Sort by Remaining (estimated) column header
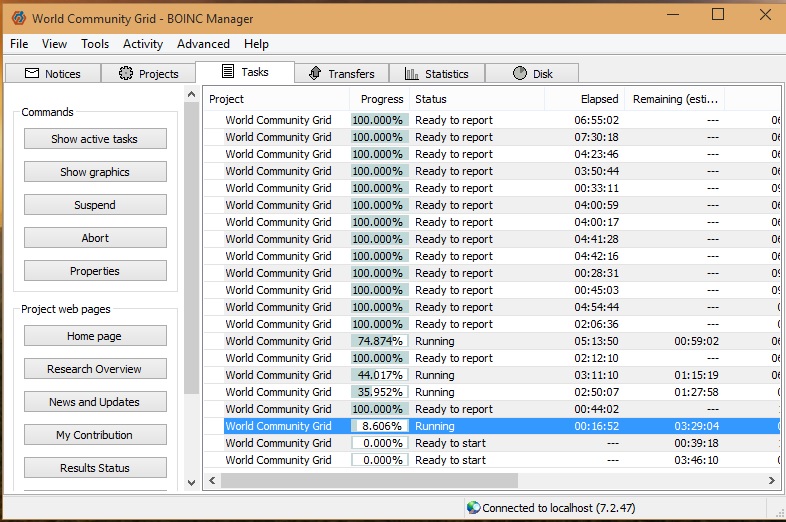786x522 pixels. point(675,99)
